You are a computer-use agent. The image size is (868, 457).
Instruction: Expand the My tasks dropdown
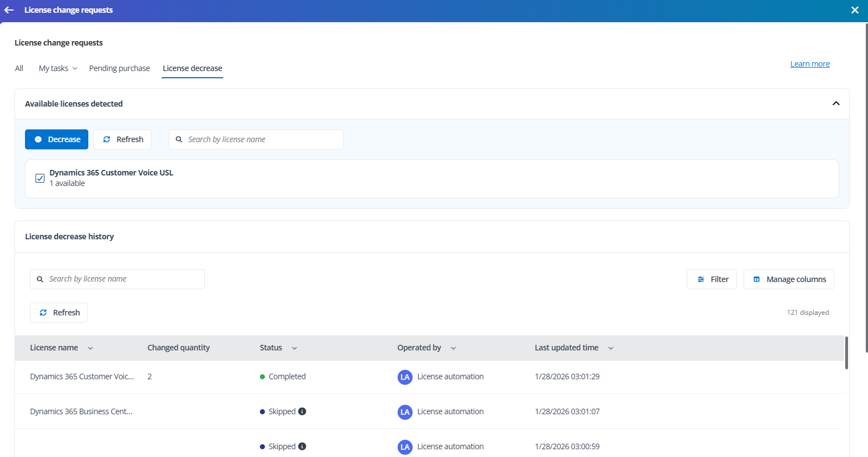(58, 68)
